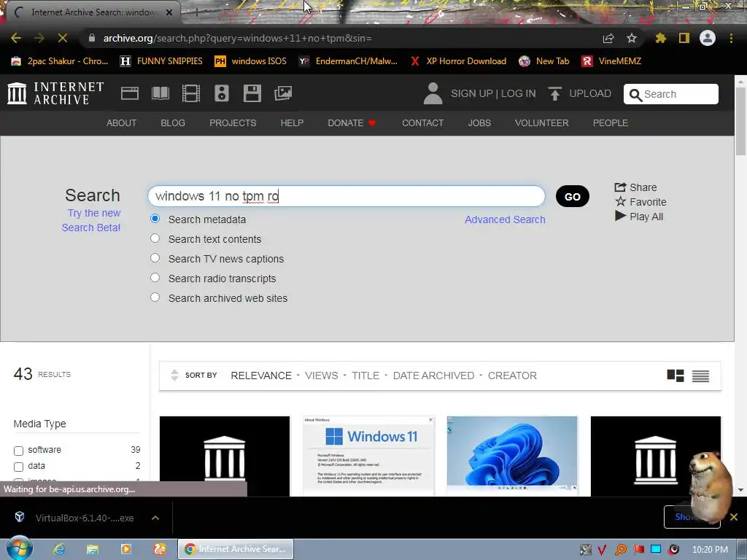
Task: Open the media player taskbar icon
Action: [126, 549]
